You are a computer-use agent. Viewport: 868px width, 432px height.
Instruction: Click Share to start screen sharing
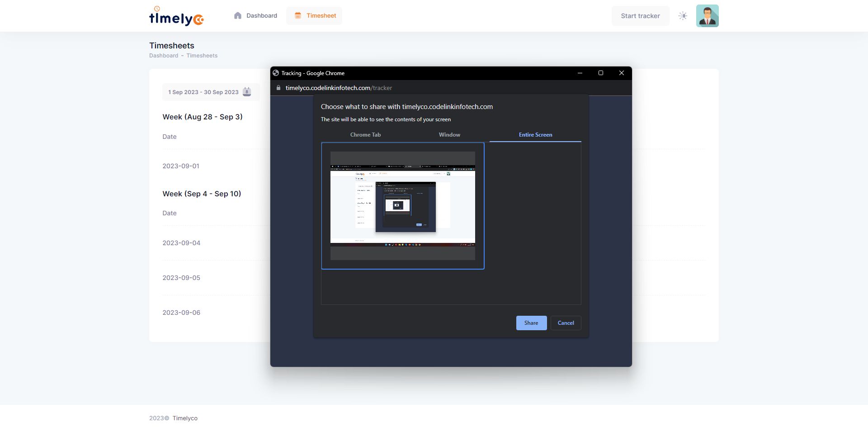tap(531, 323)
